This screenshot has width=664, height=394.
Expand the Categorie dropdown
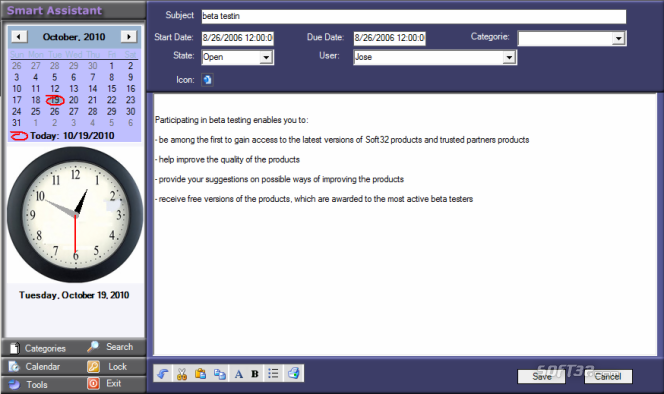click(619, 39)
